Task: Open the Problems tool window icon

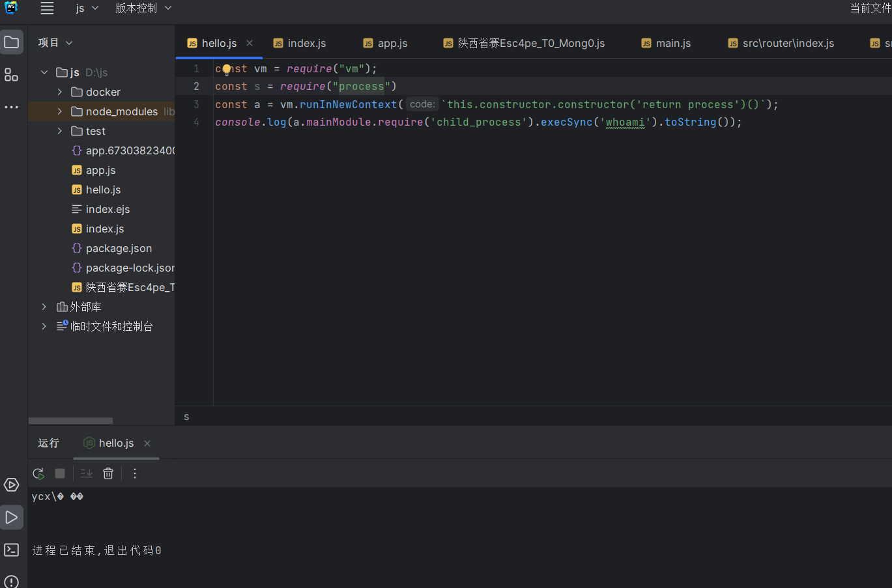Action: (x=12, y=581)
